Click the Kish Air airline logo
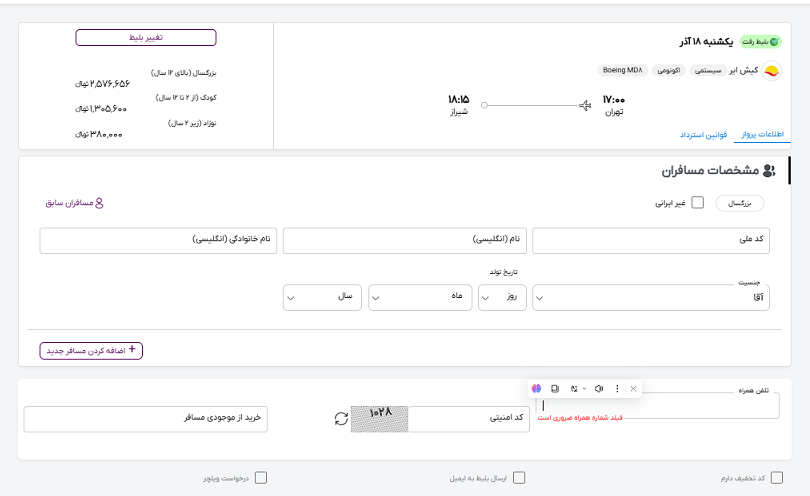The height and width of the screenshot is (496, 810). click(x=771, y=71)
